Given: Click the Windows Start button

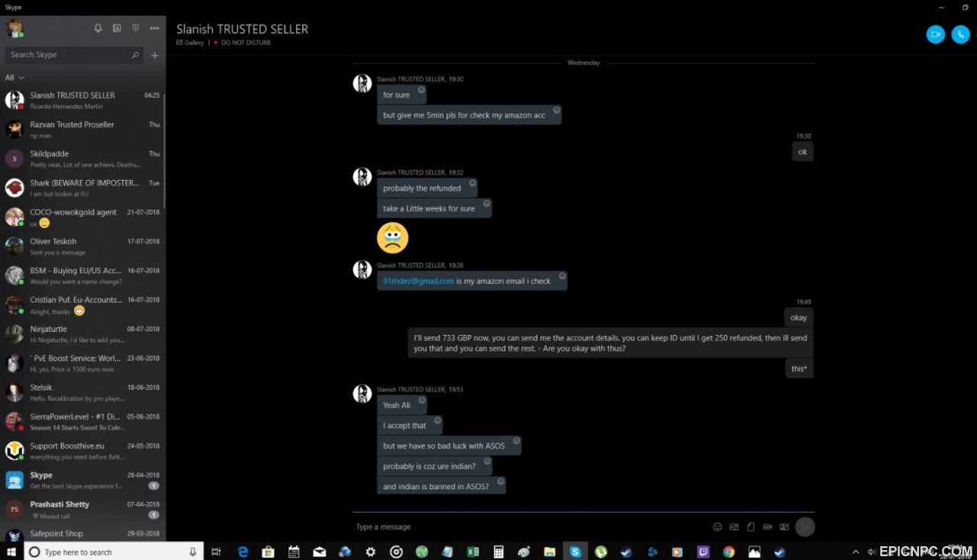Looking at the screenshot, I should 11,552.
